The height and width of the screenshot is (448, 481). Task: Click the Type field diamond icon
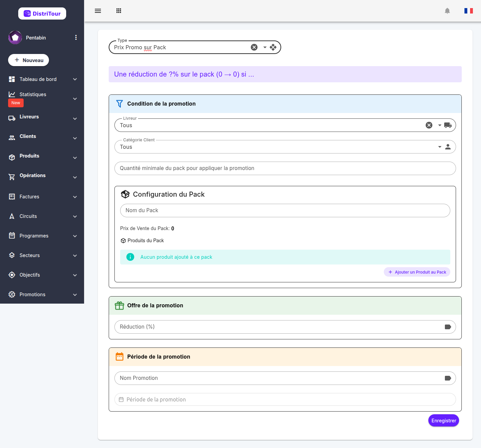273,47
